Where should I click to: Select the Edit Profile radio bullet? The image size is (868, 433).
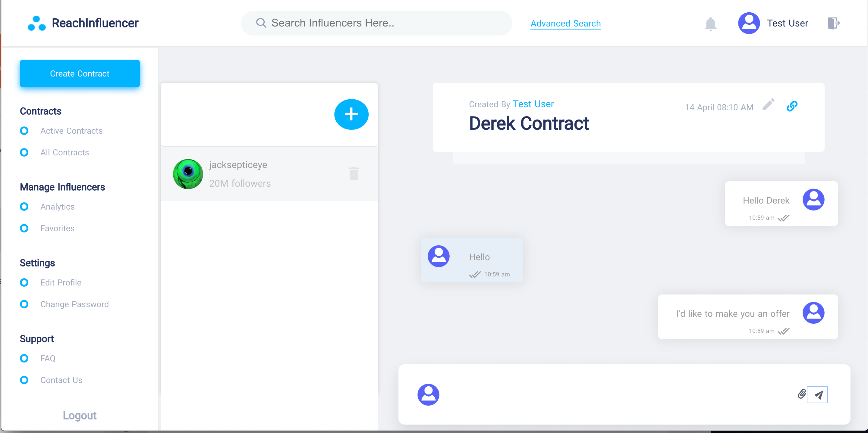click(x=24, y=282)
